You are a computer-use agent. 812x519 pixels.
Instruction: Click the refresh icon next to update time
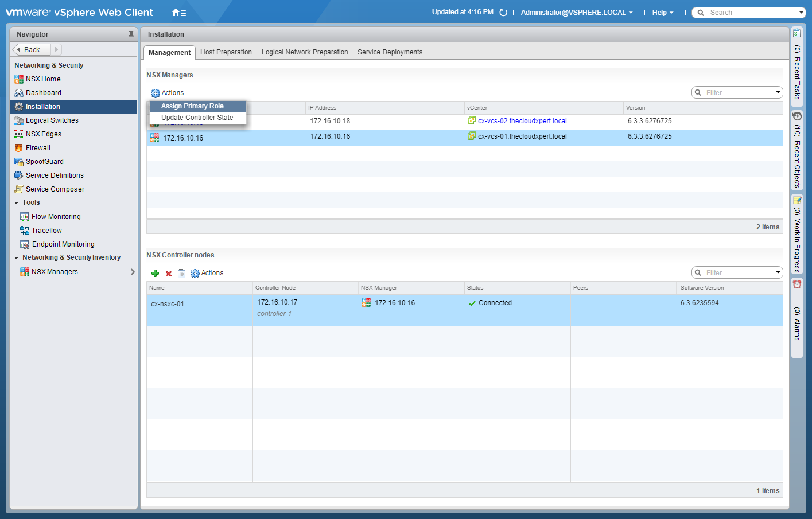[x=503, y=13]
